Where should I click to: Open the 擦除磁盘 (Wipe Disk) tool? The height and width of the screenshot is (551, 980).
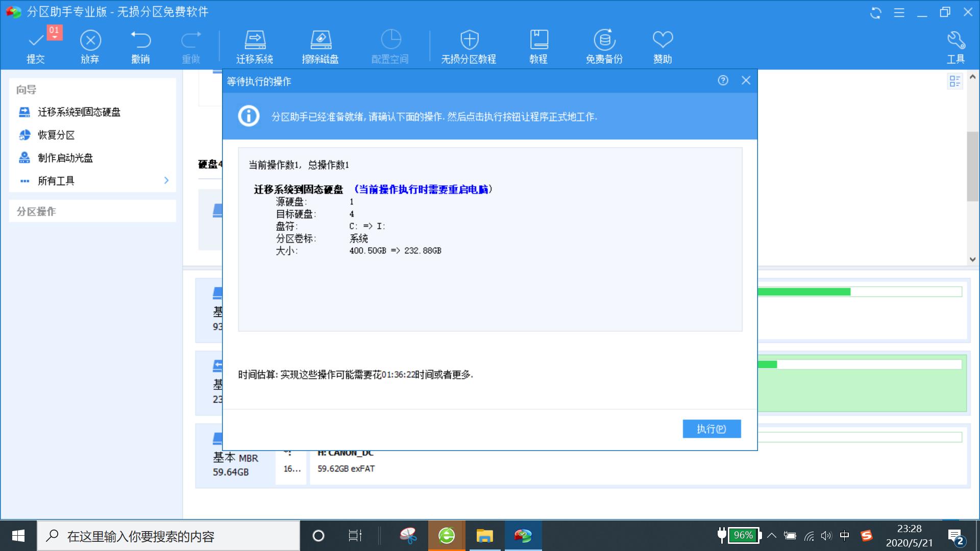322,45
